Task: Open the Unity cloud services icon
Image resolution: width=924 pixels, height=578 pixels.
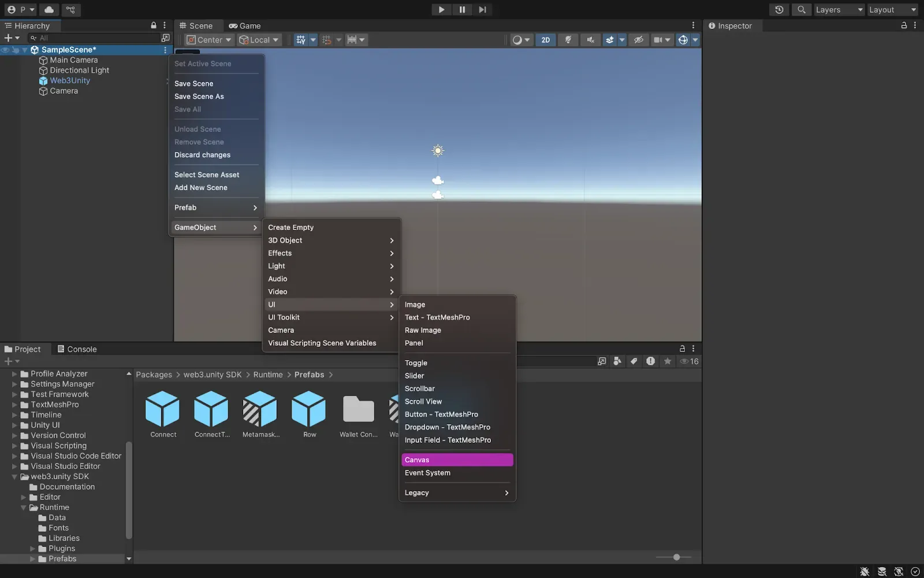Action: 49,10
